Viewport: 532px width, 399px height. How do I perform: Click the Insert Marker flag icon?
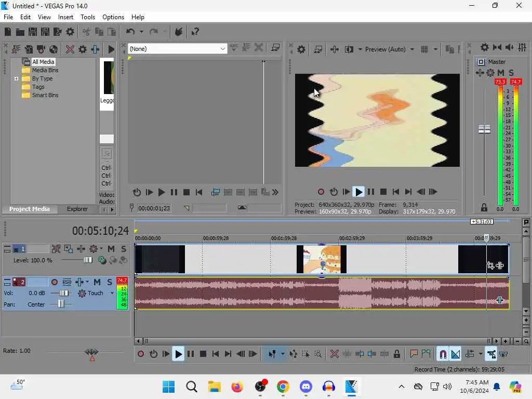coord(414,354)
